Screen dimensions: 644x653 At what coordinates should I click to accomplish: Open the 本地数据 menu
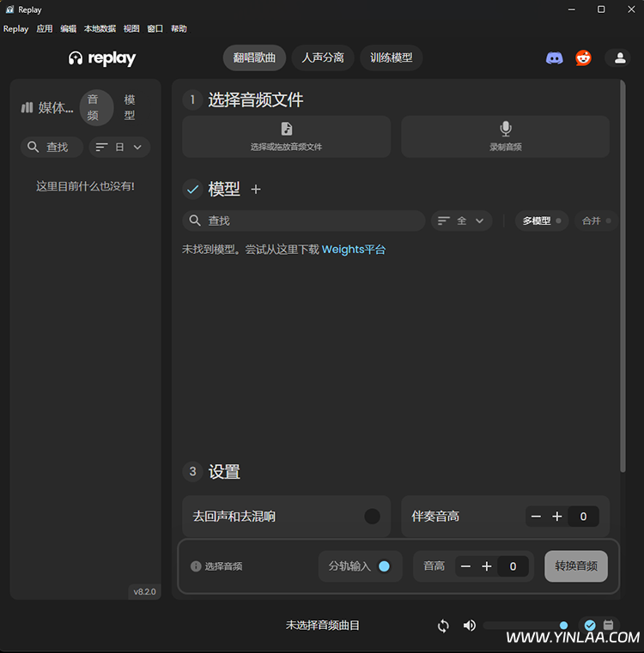click(100, 28)
